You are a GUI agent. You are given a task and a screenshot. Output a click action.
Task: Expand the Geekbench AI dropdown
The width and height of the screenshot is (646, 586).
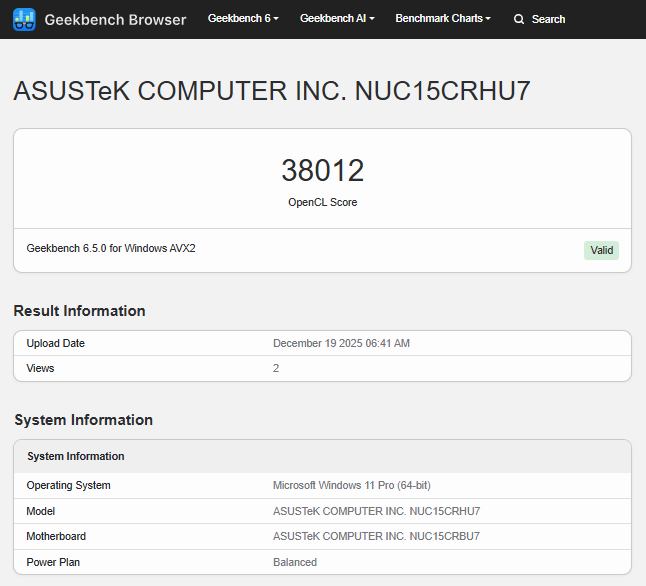coord(337,19)
